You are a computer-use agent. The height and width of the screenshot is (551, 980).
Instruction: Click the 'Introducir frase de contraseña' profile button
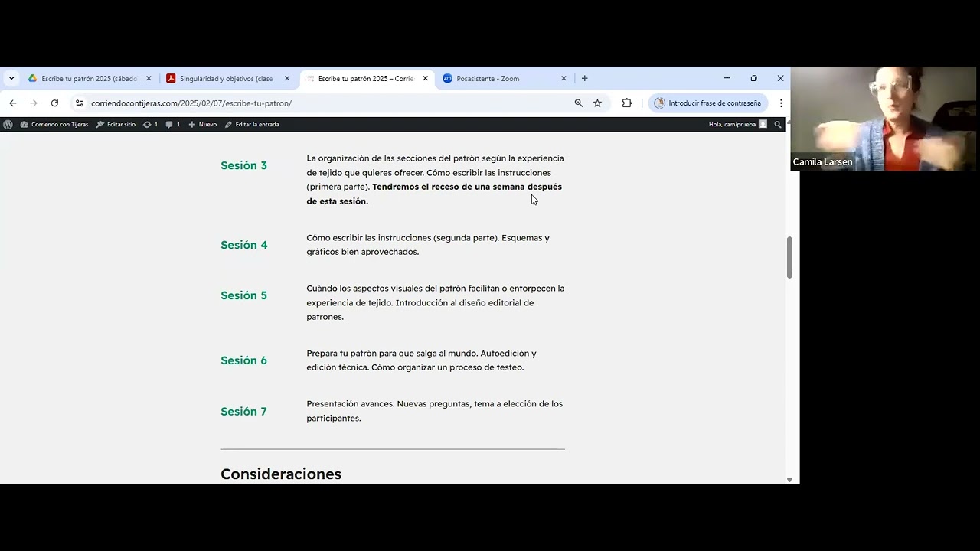708,103
